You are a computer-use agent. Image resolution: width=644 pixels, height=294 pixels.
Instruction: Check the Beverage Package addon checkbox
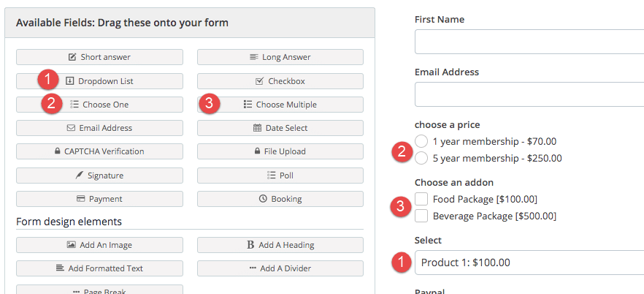(421, 216)
